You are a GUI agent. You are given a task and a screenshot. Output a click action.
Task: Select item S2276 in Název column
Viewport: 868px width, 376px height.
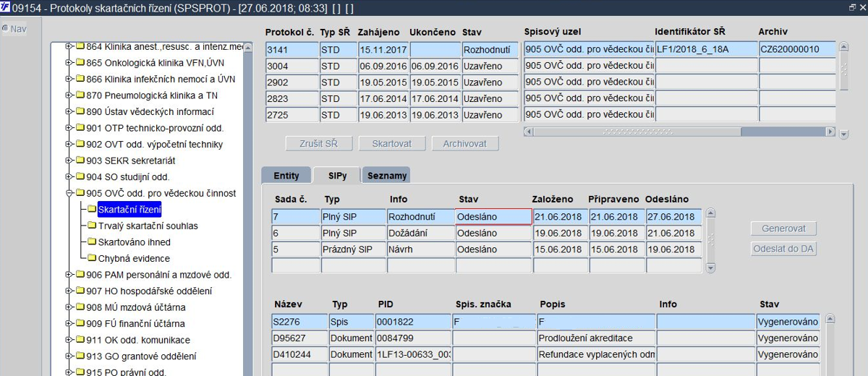[299, 322]
